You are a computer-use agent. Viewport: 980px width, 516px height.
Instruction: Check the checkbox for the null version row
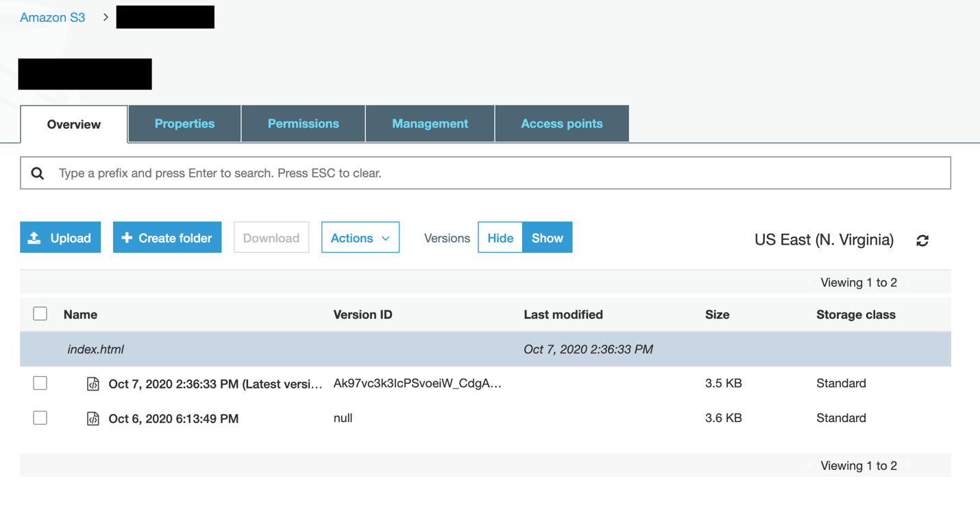[40, 418]
